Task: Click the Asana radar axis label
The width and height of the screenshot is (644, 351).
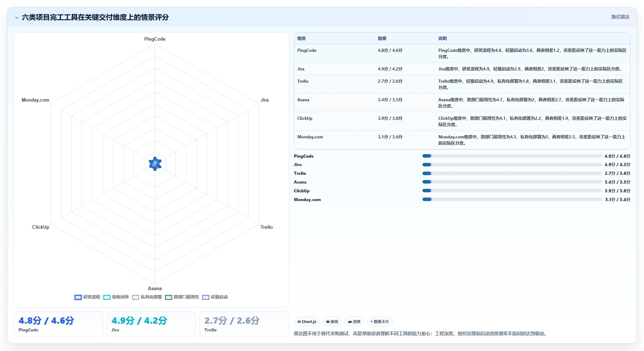Action: (x=155, y=288)
